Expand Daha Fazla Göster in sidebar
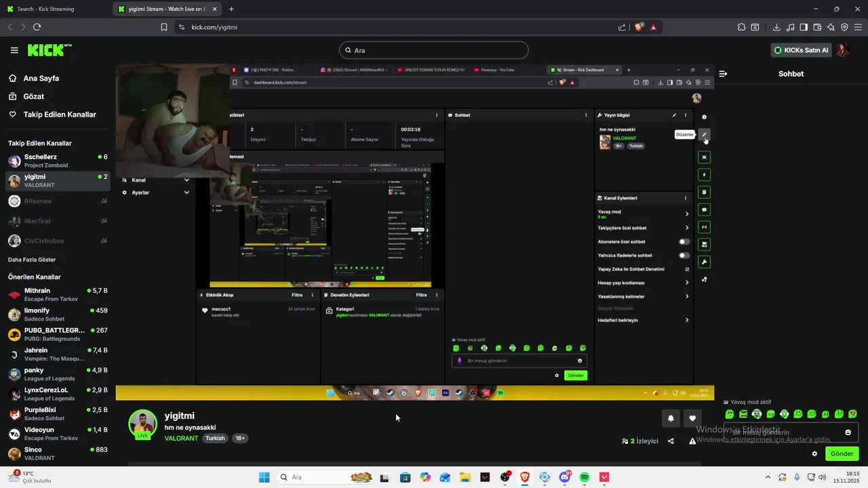The height and width of the screenshot is (488, 868). point(32,260)
